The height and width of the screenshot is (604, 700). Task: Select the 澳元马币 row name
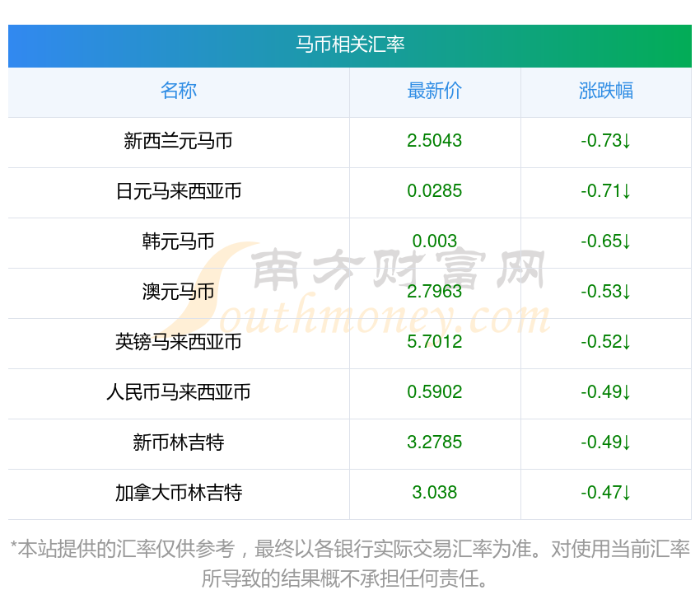coord(179,292)
